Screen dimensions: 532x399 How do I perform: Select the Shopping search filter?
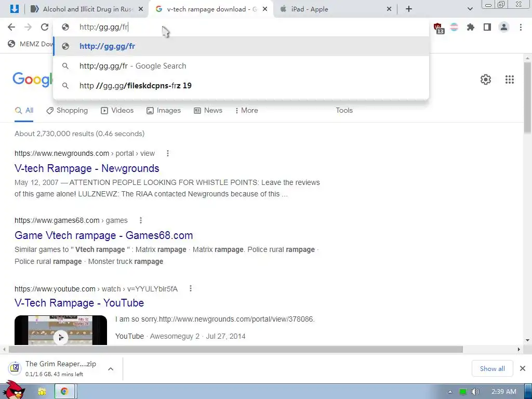pyautogui.click(x=67, y=111)
